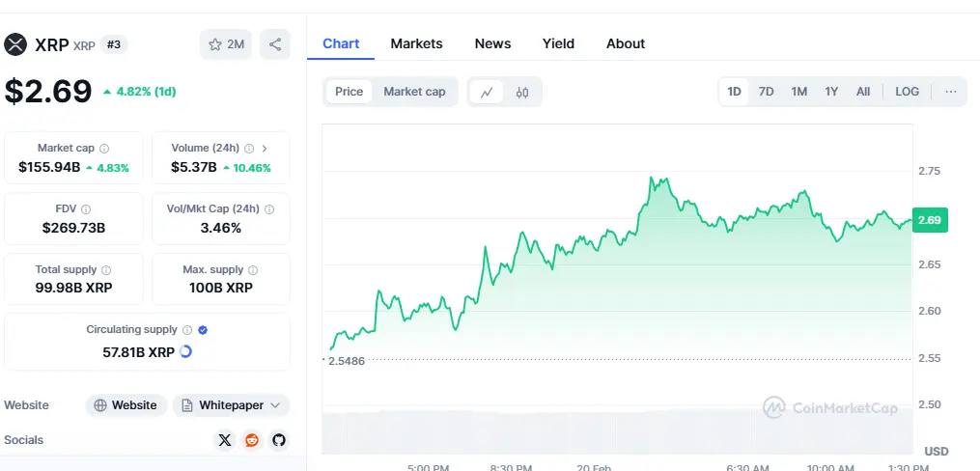
Task: Open the News tab
Action: coord(492,43)
